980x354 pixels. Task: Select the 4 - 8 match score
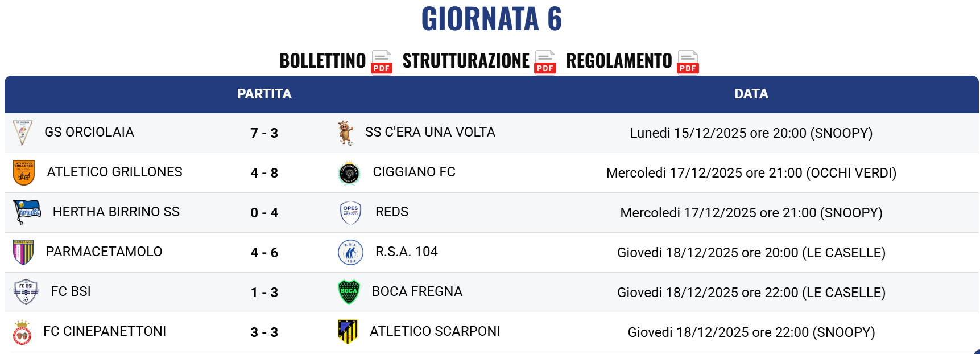(x=264, y=173)
